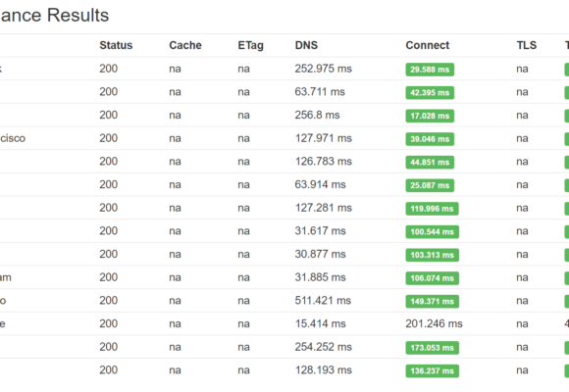Viewport: 569px width, 392px height.
Task: Click the 201.246 ms connect value
Action: (x=434, y=323)
